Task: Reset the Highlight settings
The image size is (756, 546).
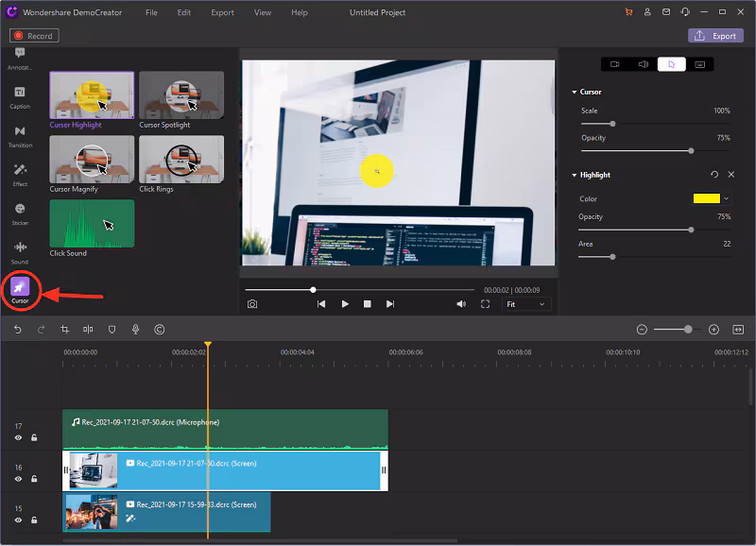Action: pos(714,175)
